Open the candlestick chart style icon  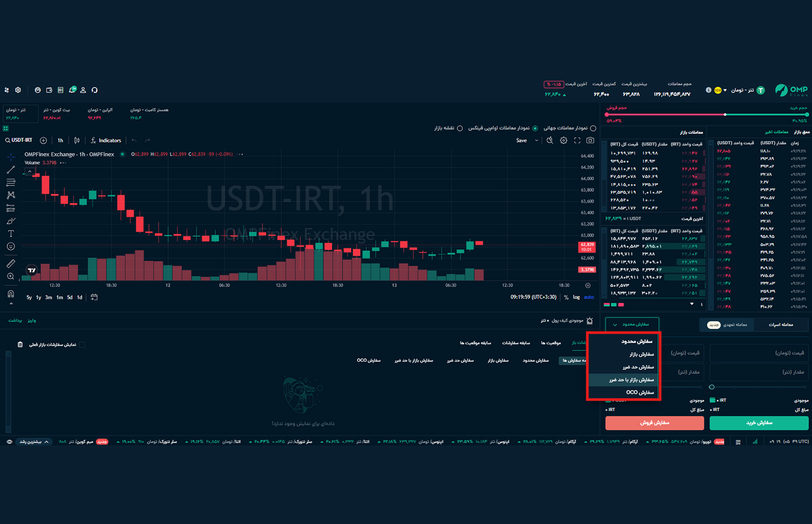point(77,140)
